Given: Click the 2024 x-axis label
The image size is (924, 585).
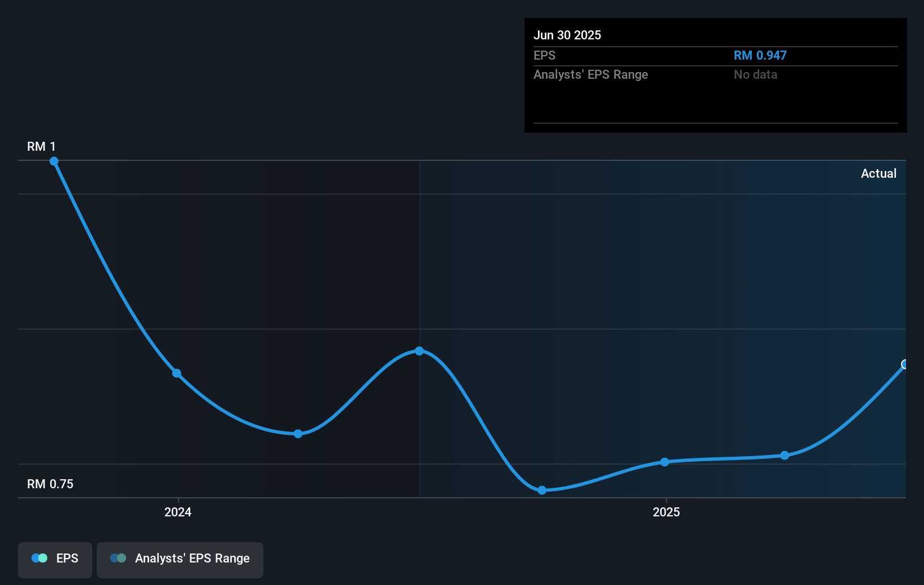Looking at the screenshot, I should (x=178, y=512).
